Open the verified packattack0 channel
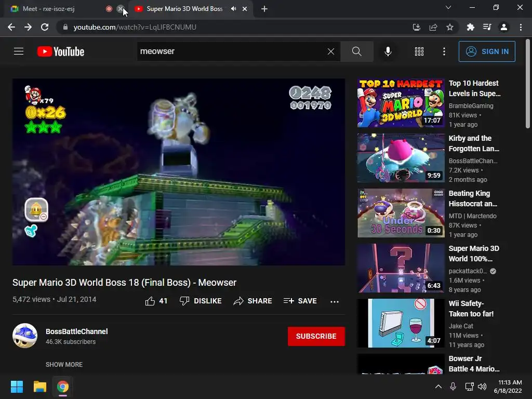Image resolution: width=532 pixels, height=399 pixels. (x=468, y=271)
